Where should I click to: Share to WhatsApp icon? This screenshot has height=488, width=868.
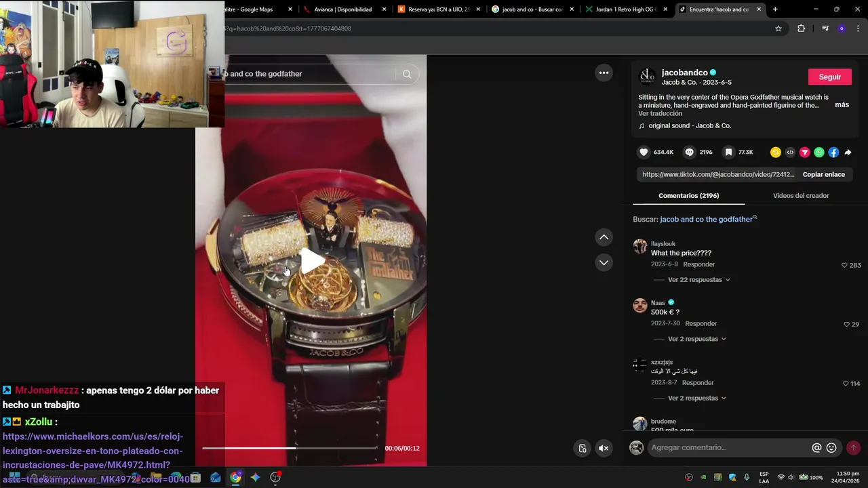pyautogui.click(x=819, y=152)
